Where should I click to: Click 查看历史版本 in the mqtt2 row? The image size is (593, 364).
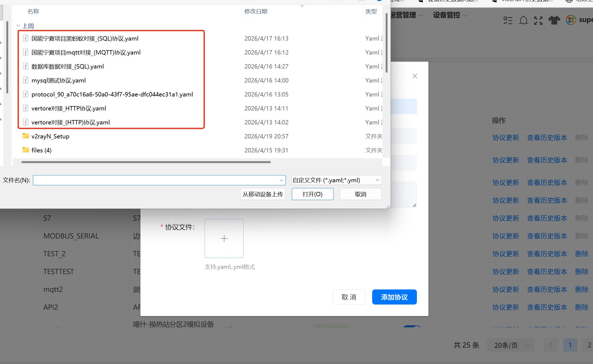(x=547, y=289)
